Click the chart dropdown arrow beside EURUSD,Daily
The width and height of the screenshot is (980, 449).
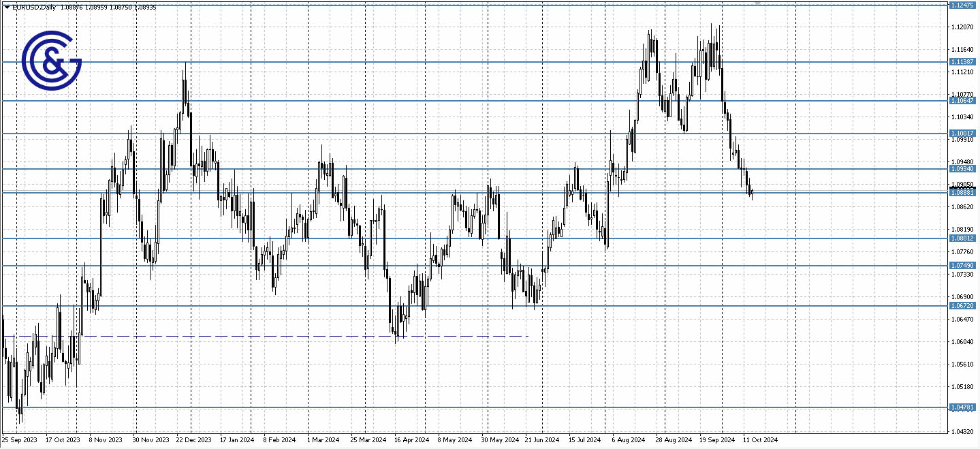coord(6,7)
